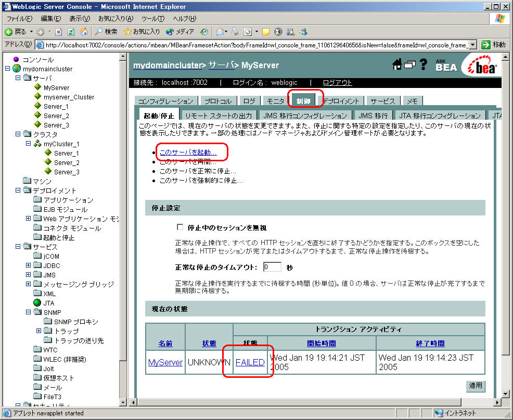
Task: Click IE toolbar Home icon
Action: (x=84, y=32)
